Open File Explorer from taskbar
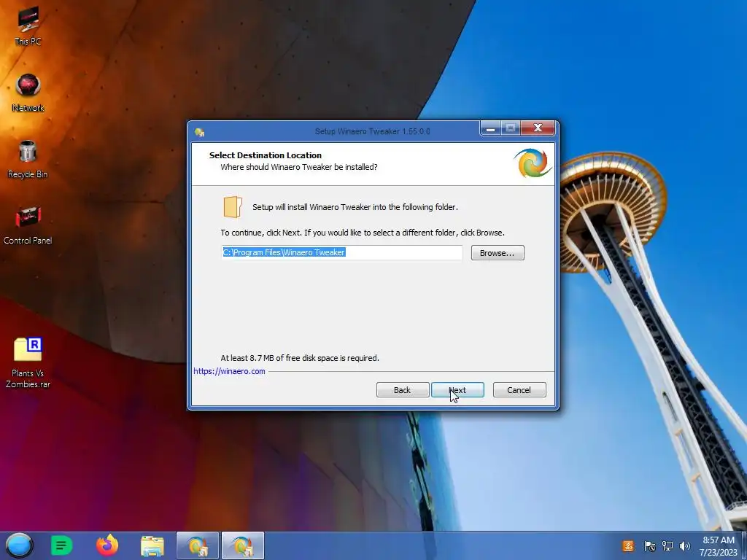The image size is (747, 560). pos(152,545)
